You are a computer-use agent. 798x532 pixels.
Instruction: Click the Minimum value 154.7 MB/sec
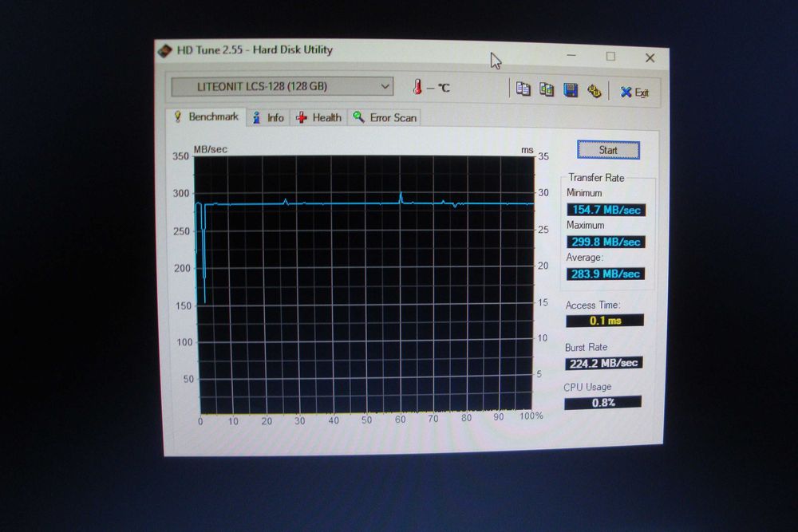606,210
